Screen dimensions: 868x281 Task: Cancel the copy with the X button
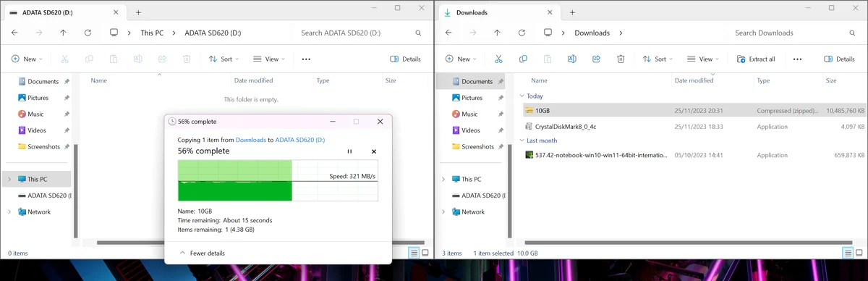tap(374, 151)
